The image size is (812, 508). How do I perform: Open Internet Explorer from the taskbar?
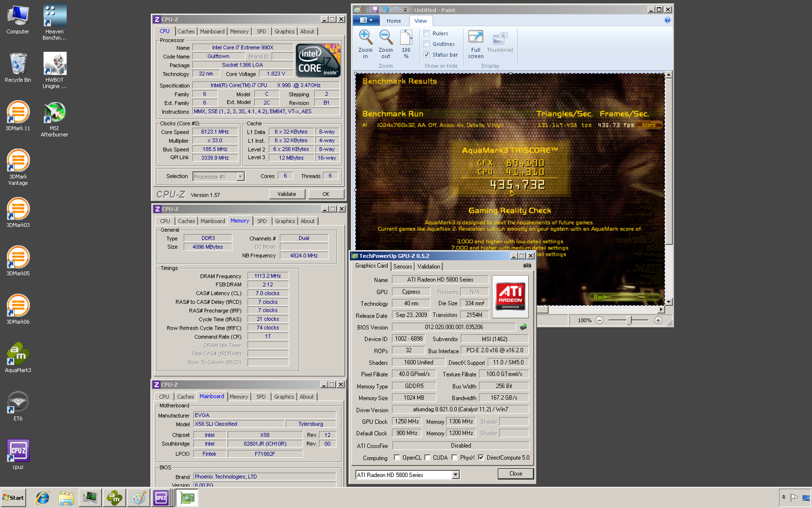coord(42,498)
